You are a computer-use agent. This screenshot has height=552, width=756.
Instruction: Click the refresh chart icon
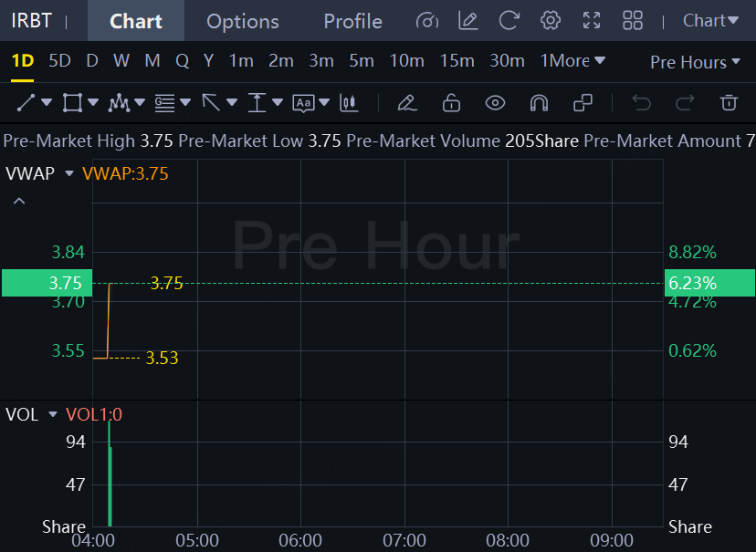click(x=509, y=21)
